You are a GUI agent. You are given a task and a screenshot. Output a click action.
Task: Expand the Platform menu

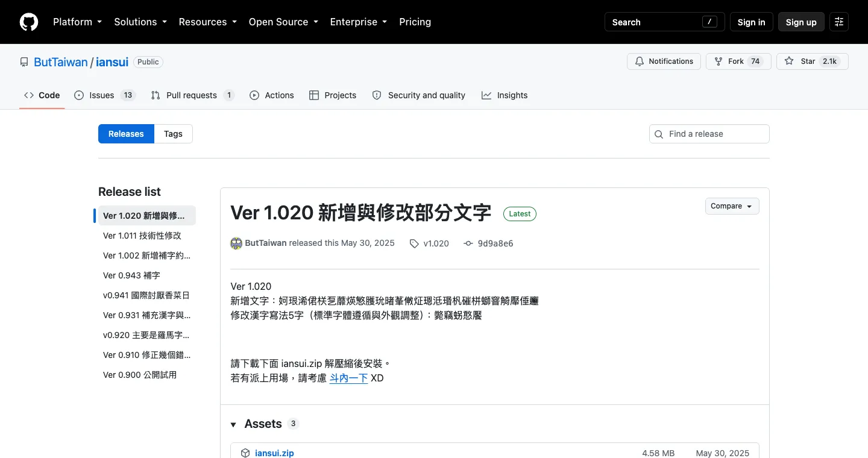[77, 22]
